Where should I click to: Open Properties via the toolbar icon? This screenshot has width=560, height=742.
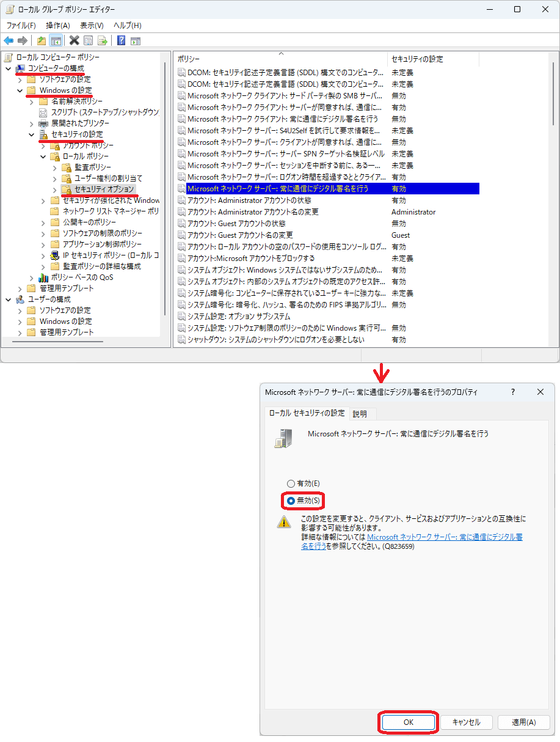pyautogui.click(x=89, y=41)
